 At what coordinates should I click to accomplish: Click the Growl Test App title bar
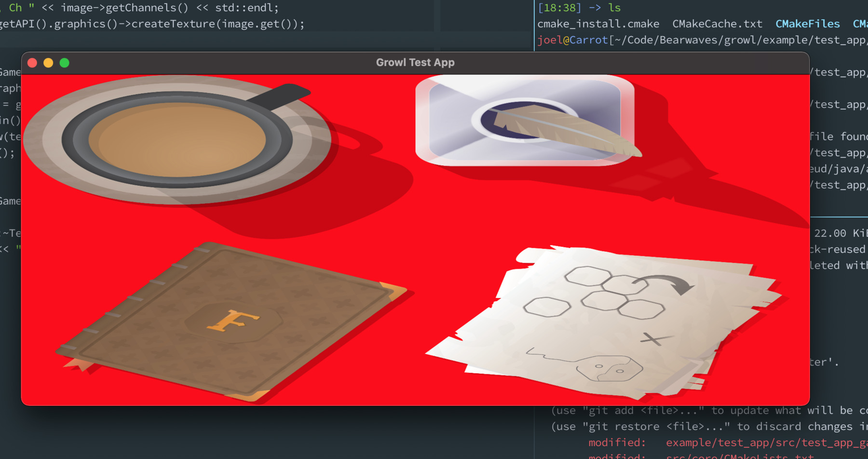click(x=415, y=62)
